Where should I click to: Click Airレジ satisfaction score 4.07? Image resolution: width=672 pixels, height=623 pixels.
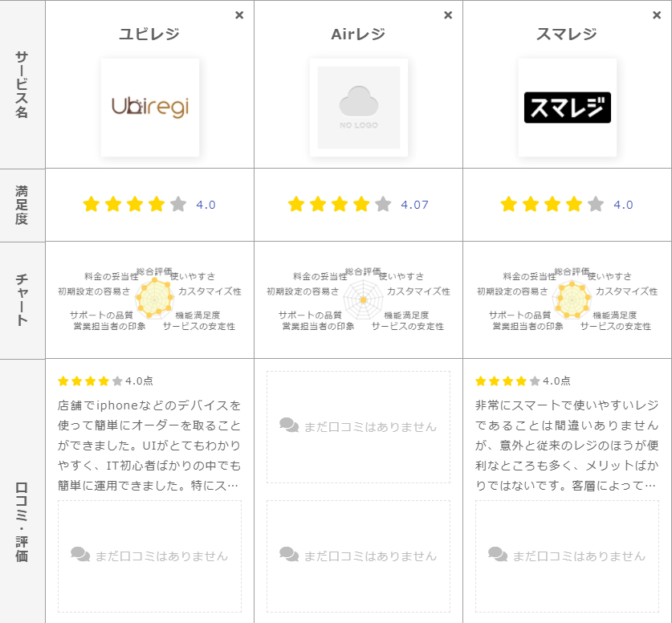tap(414, 205)
